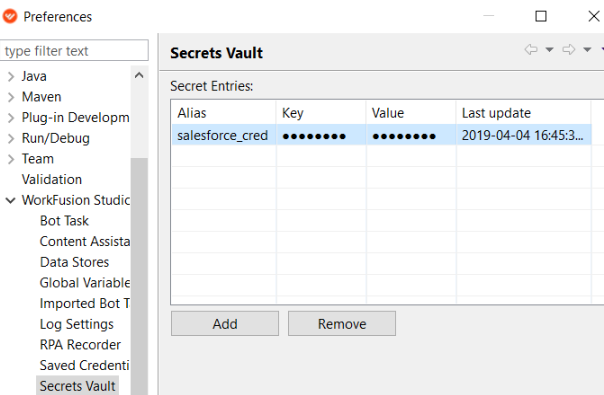The image size is (604, 395).
Task: Expand the Team preferences node
Action: click(x=11, y=159)
